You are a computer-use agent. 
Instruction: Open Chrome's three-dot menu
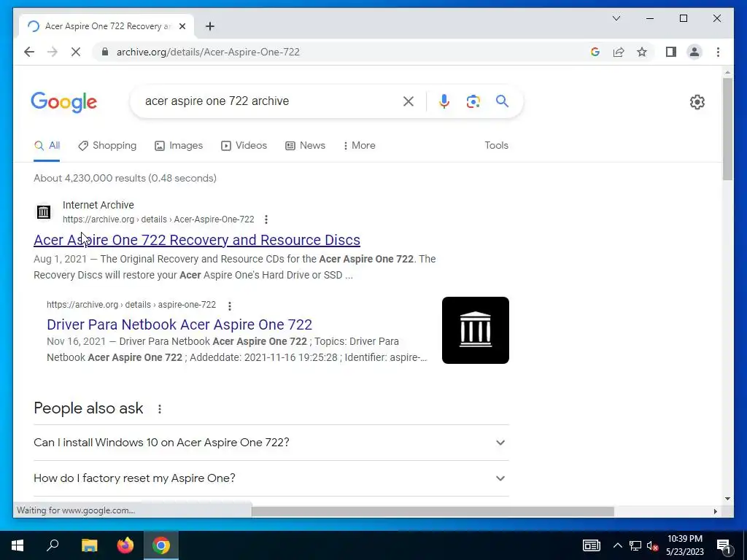pos(718,52)
